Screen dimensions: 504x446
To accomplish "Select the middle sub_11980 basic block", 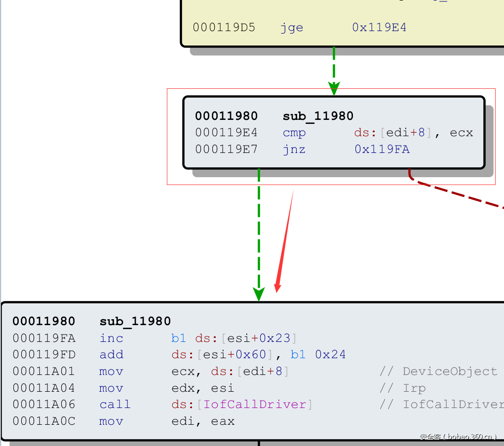I will pos(333,132).
